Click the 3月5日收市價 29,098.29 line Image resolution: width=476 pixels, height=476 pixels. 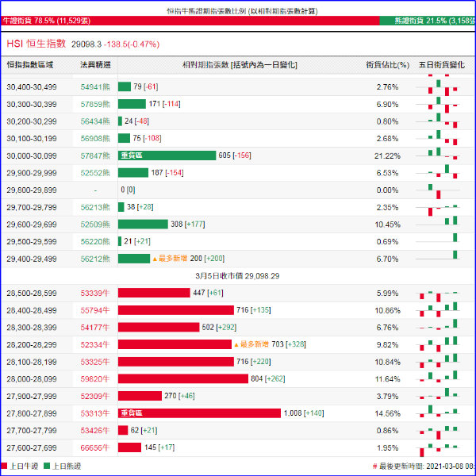click(237, 276)
